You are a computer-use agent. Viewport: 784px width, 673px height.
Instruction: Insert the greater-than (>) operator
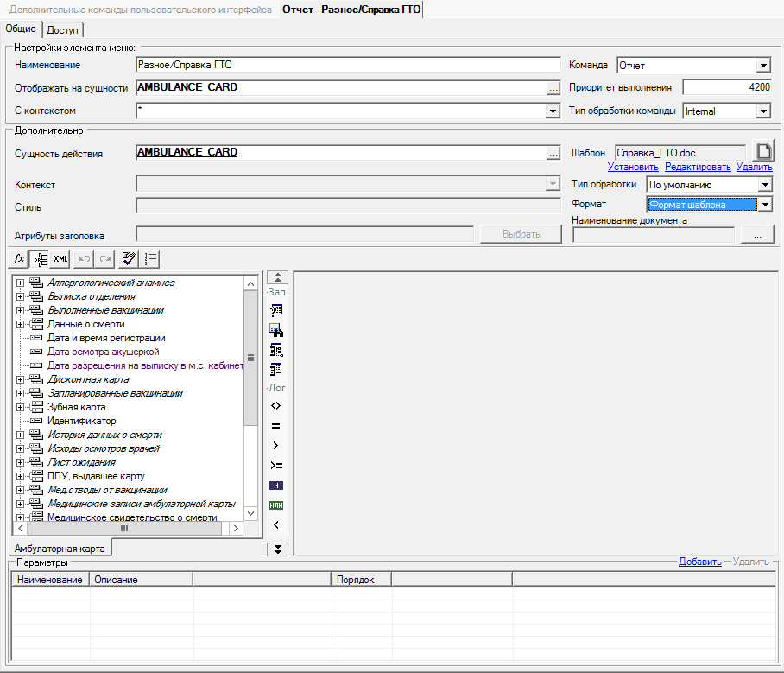[x=276, y=445]
